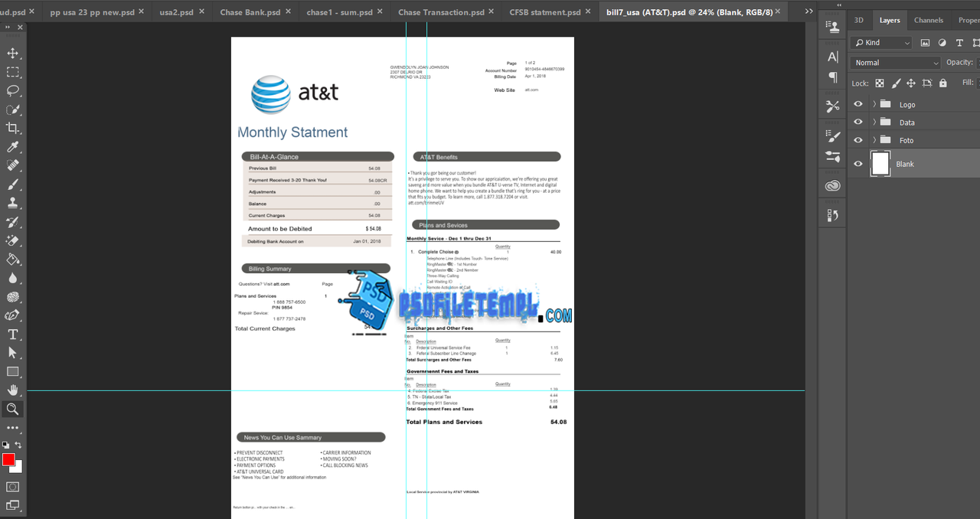Select the Clone Stamp tool
980x519 pixels.
coord(13,203)
